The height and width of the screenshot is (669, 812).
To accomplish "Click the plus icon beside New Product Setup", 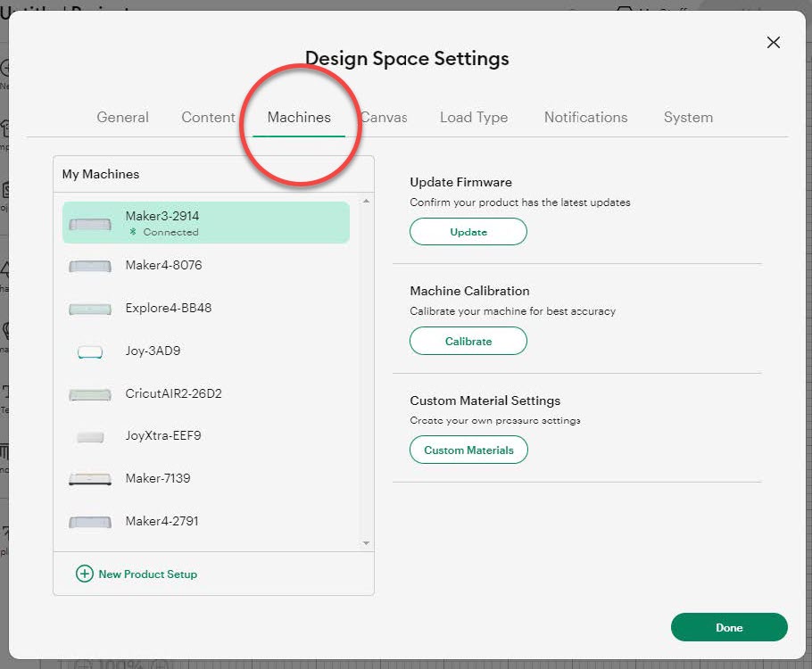I will (85, 574).
